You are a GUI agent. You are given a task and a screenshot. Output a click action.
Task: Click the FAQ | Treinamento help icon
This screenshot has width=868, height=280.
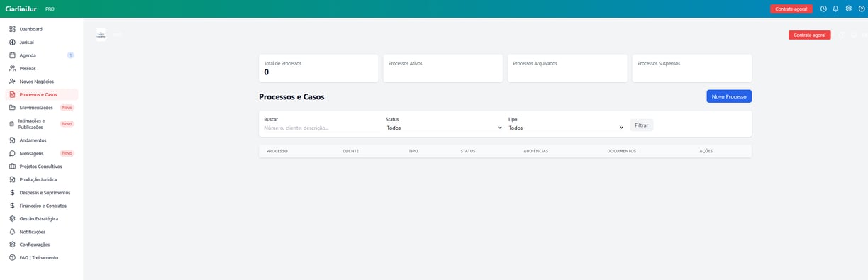pyautogui.click(x=12, y=258)
